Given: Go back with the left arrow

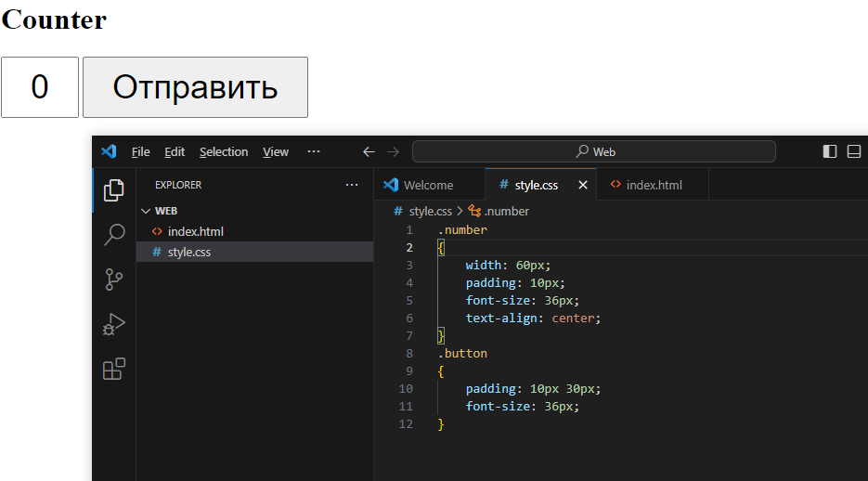Looking at the screenshot, I should pos(369,151).
